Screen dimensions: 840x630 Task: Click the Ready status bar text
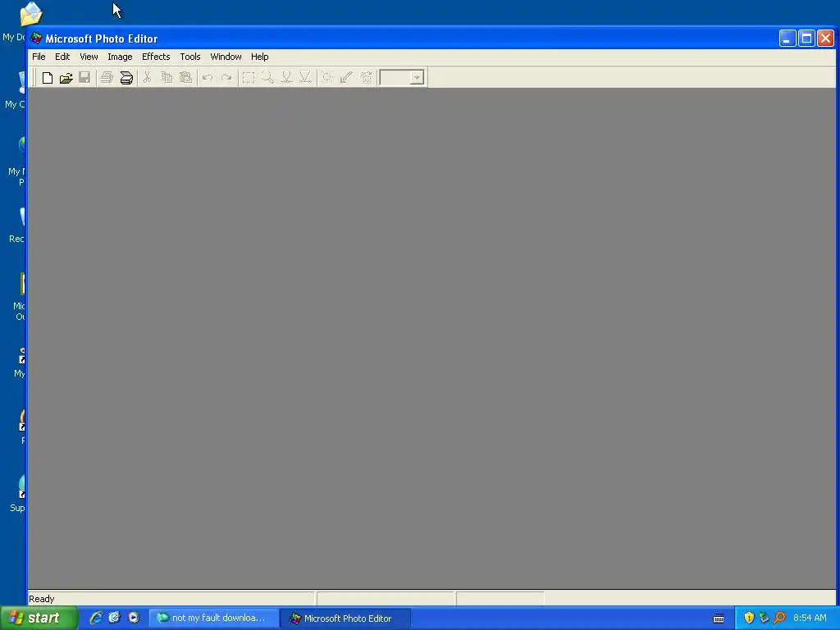point(42,599)
